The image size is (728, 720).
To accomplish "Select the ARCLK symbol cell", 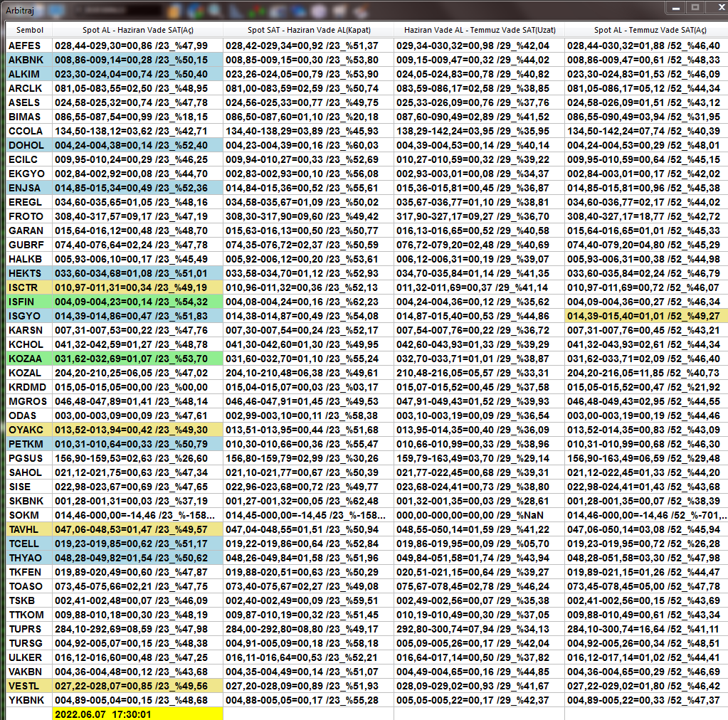I will coord(29,88).
